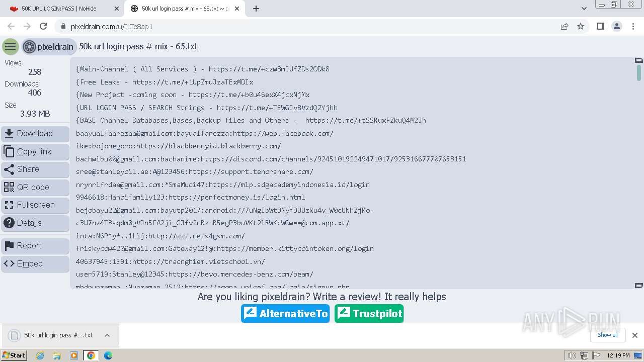
Task: Click the Main-Channel telegram line
Action: (203, 69)
